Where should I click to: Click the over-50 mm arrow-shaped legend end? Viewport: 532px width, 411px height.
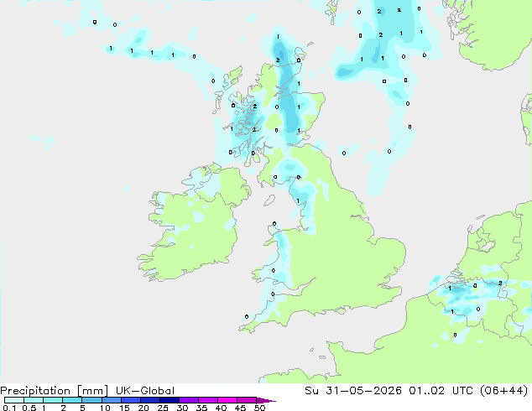click(266, 400)
